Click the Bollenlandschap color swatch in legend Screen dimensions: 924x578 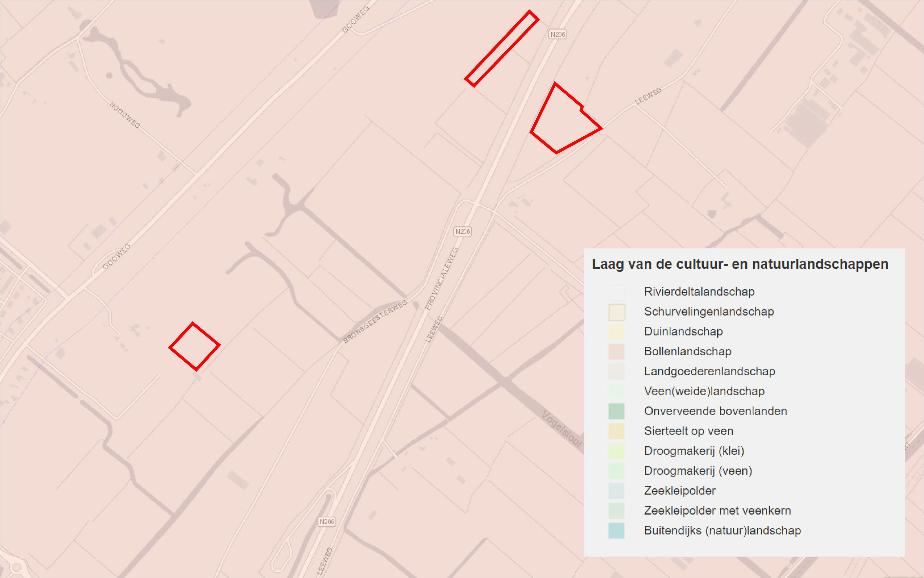click(616, 351)
